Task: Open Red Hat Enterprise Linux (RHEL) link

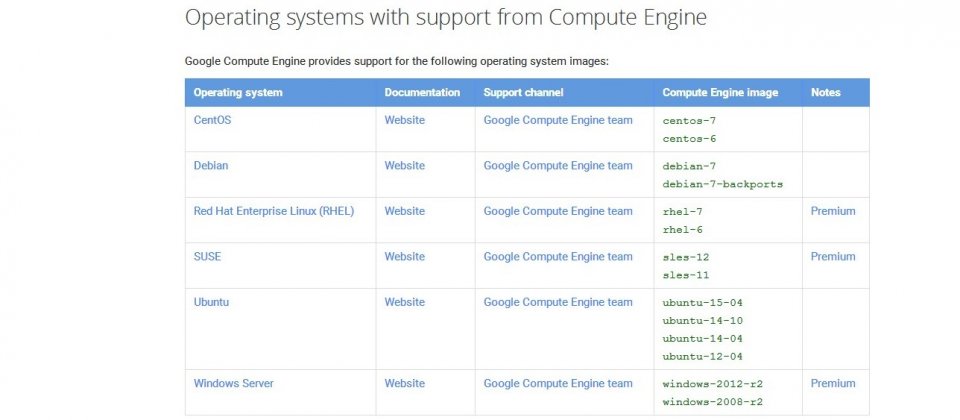Action: click(x=273, y=211)
